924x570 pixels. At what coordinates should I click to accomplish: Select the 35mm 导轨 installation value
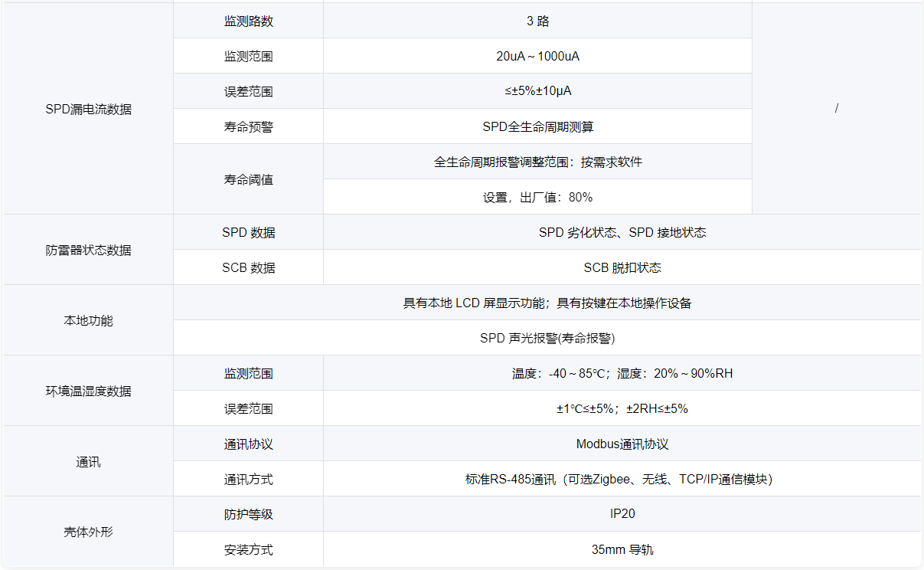(622, 549)
